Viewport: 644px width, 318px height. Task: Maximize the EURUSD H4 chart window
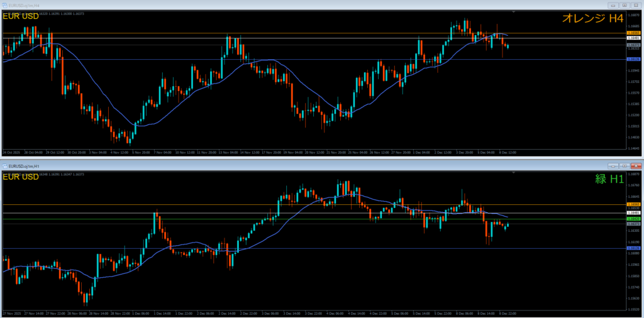(x=623, y=5)
